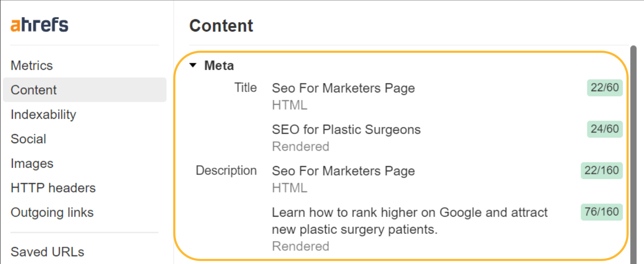Select the HTML title 'Seo For Marketers Page'

tap(343, 88)
